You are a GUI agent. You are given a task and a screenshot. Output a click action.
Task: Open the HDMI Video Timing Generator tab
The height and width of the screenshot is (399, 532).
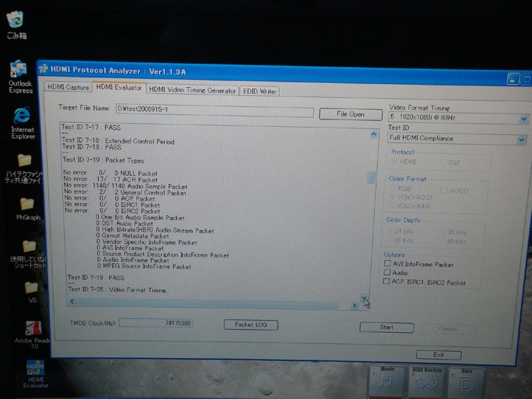tap(192, 90)
